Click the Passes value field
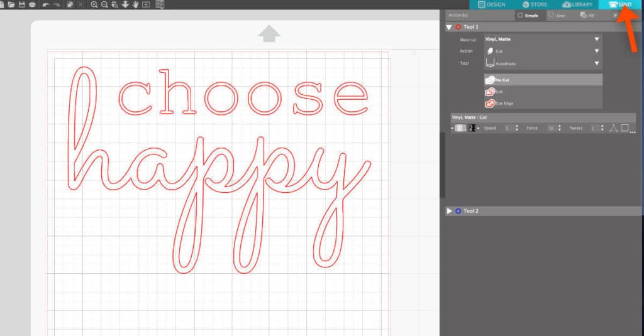 (592, 128)
